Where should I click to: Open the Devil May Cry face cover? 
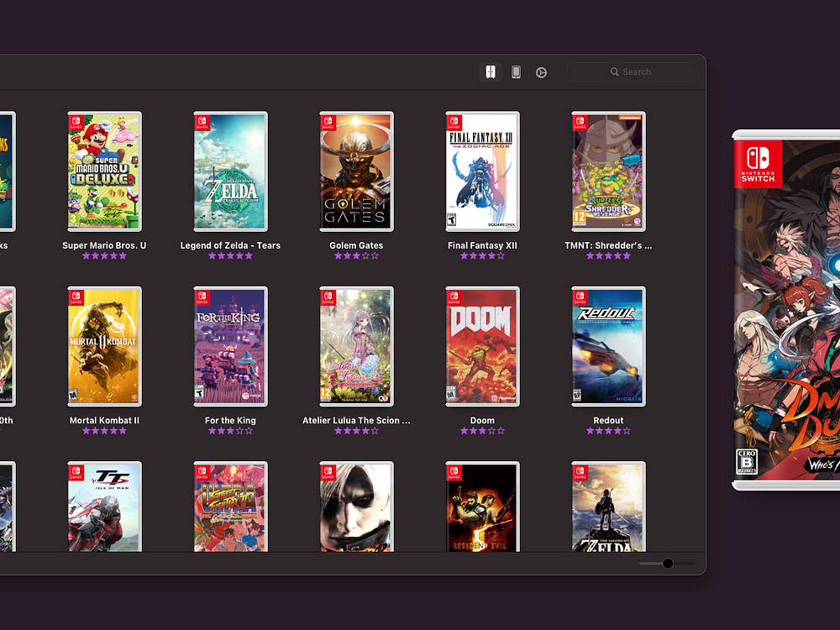356,507
